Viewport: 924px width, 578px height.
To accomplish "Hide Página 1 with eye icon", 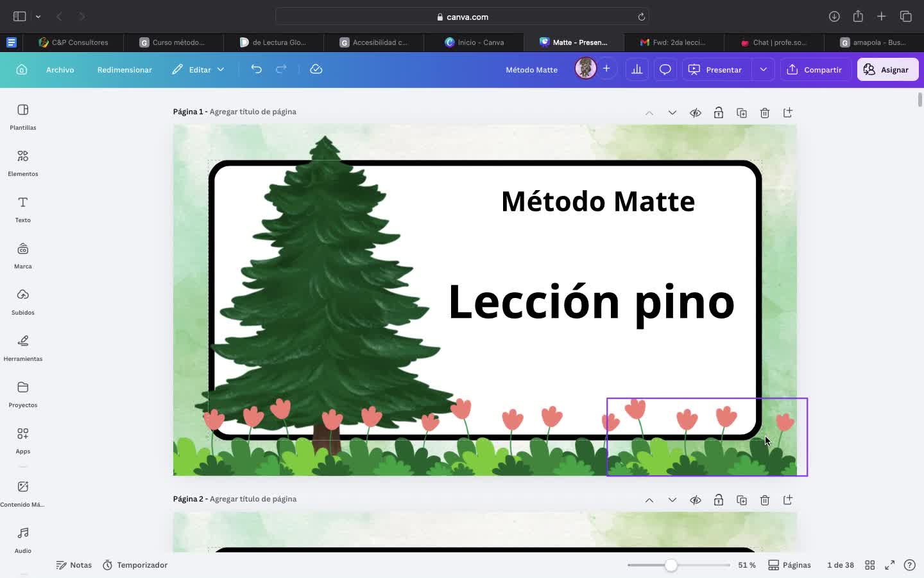I will (696, 113).
